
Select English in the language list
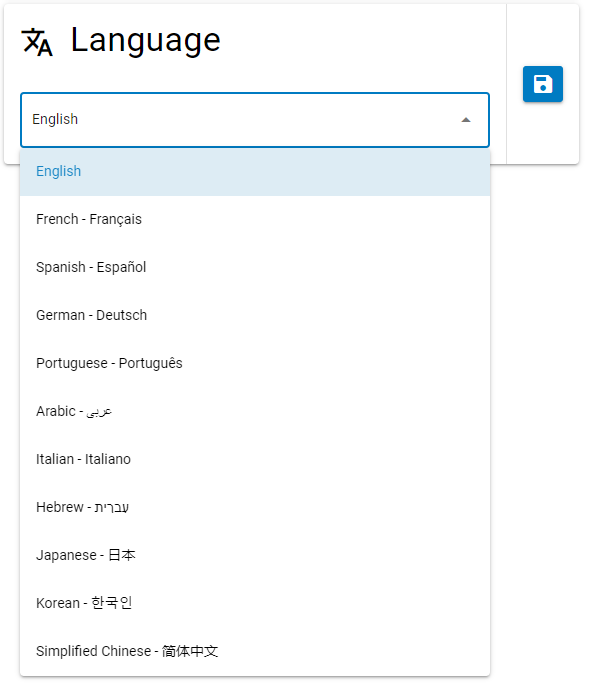(x=255, y=171)
